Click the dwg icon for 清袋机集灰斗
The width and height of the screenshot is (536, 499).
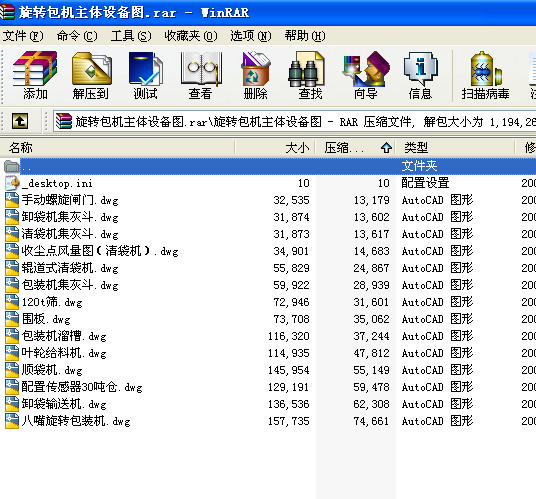12,234
